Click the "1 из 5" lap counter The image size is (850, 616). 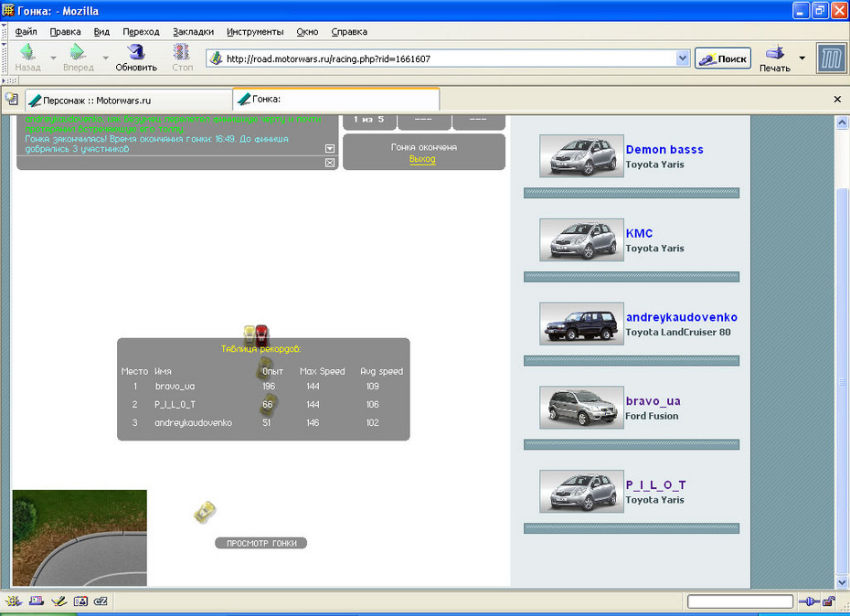(x=369, y=120)
